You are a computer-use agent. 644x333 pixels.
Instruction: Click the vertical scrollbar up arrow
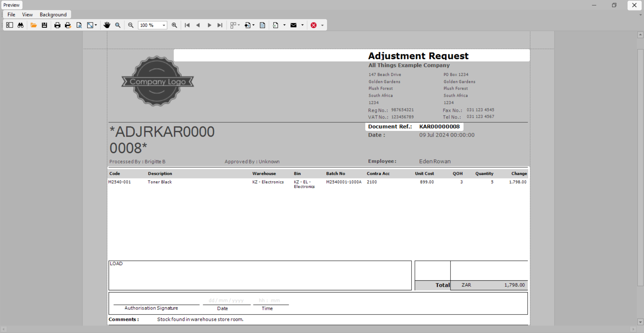(x=640, y=35)
